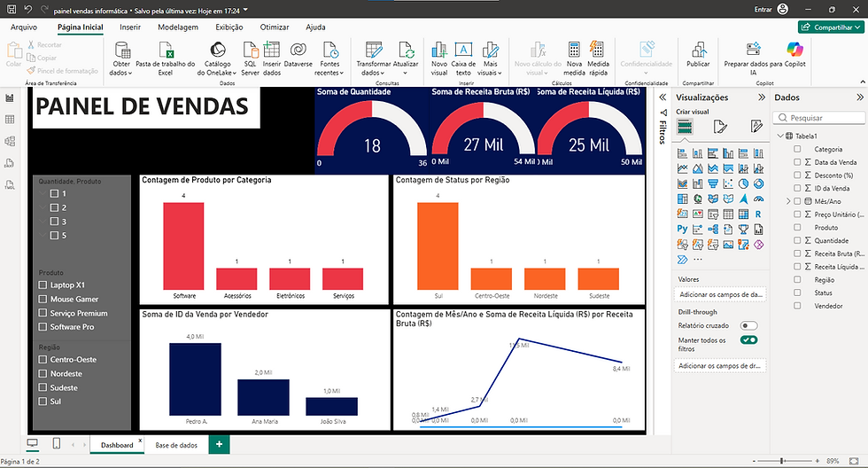Expand the Filtros pane
Image resolution: width=868 pixels, height=468 pixels.
663,97
